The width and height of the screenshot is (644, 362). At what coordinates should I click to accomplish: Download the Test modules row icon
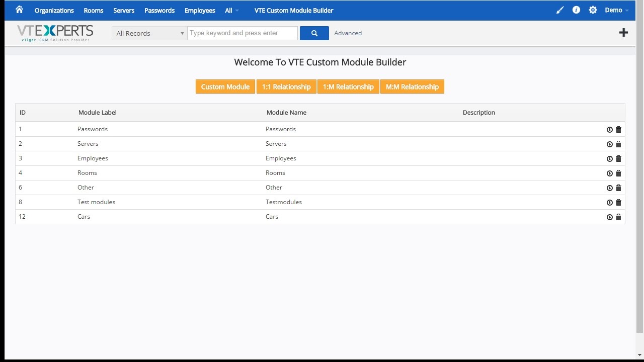610,203
